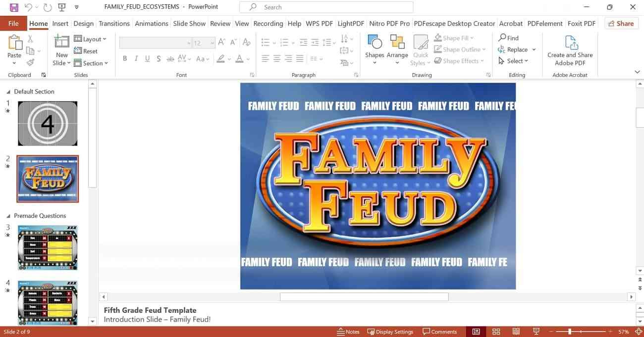Click the New Slide icon
The image size is (644, 337).
point(62,43)
